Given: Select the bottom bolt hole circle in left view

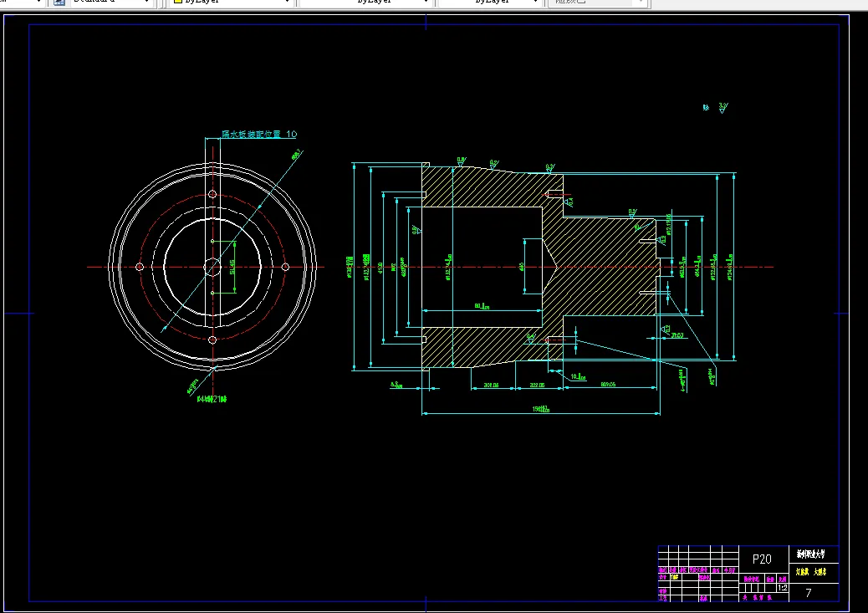Looking at the screenshot, I should pyautogui.click(x=212, y=340).
